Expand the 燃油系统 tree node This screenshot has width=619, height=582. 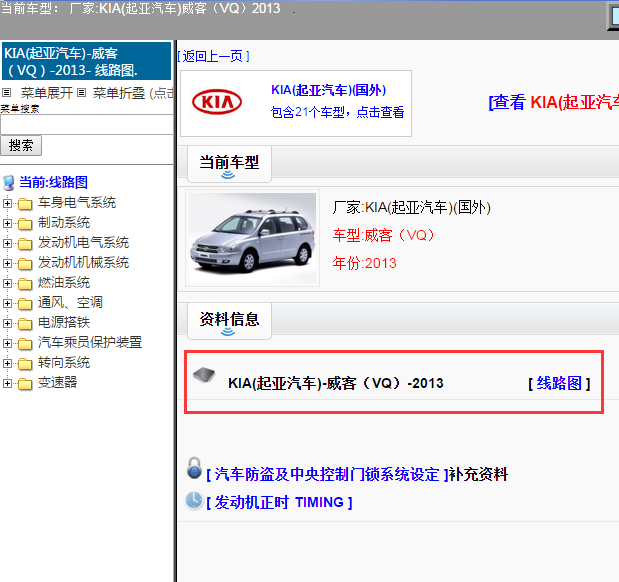7,283
